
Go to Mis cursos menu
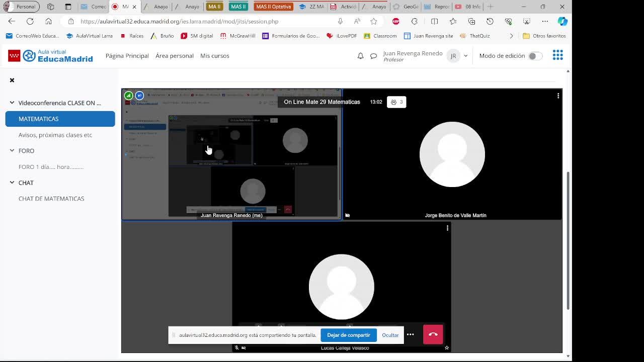pyautogui.click(x=214, y=56)
